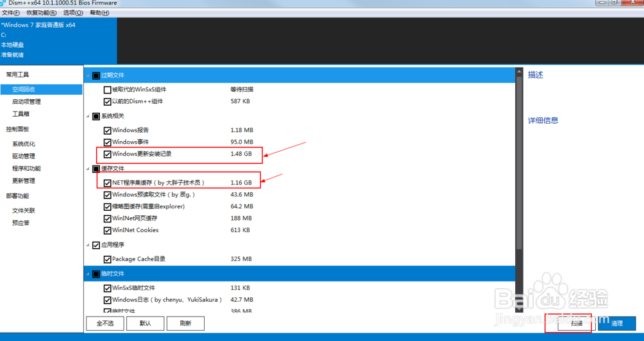Select the Windows 7 家庭普通版 x64 image tile
Screen dimensions: 644x341
coord(59,41)
